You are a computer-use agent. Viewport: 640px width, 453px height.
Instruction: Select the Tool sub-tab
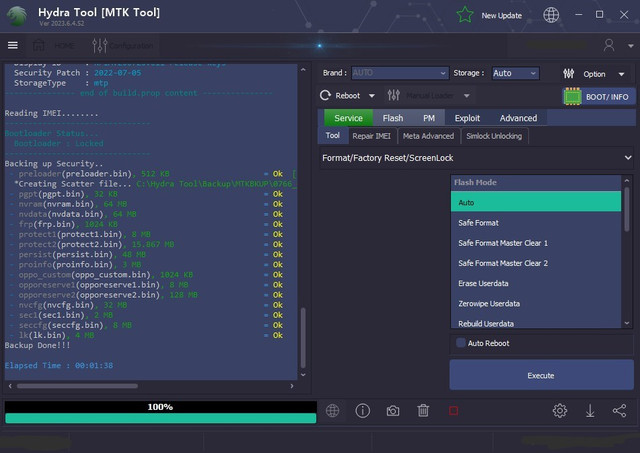333,135
